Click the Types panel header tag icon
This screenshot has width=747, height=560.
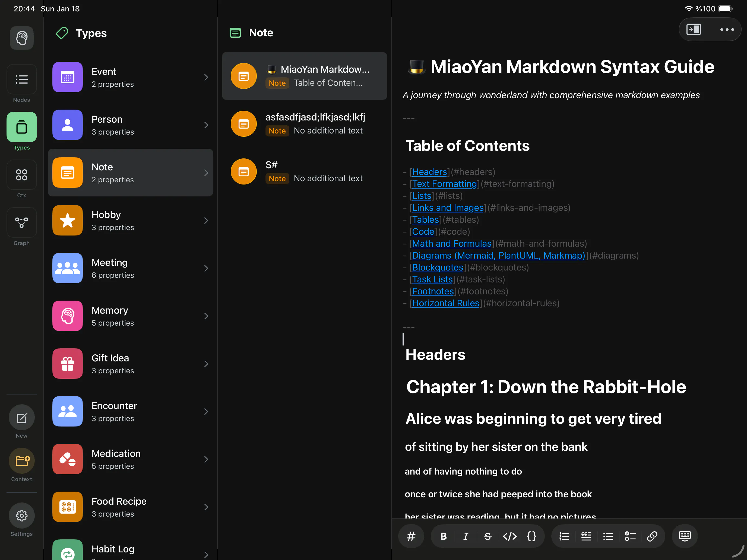pos(62,33)
